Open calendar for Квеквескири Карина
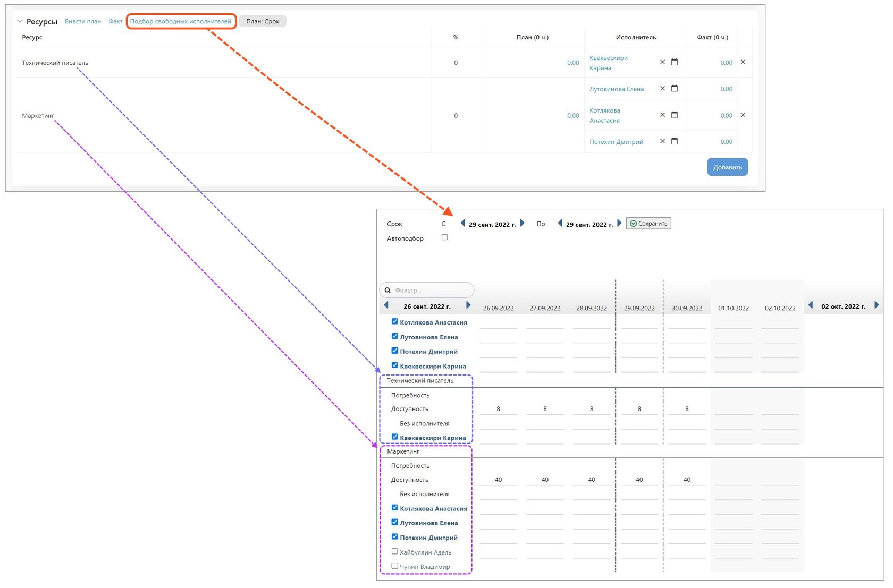Viewport: 893px width, 588px height. pos(675,62)
